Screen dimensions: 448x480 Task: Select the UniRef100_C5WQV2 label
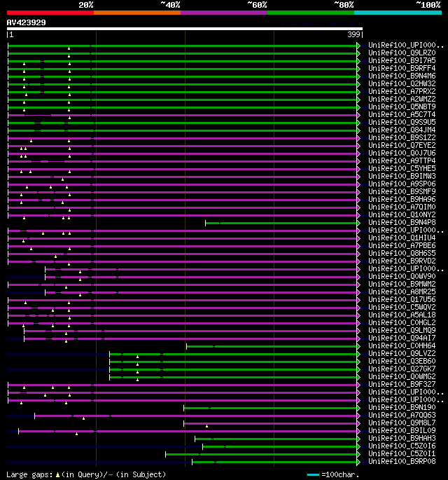402,307
